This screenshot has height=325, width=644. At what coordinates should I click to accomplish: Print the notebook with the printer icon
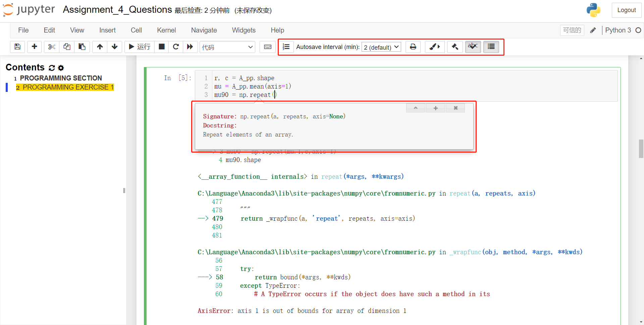click(413, 47)
